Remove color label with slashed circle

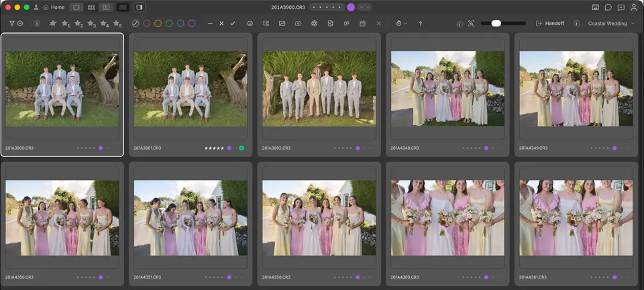135,23
